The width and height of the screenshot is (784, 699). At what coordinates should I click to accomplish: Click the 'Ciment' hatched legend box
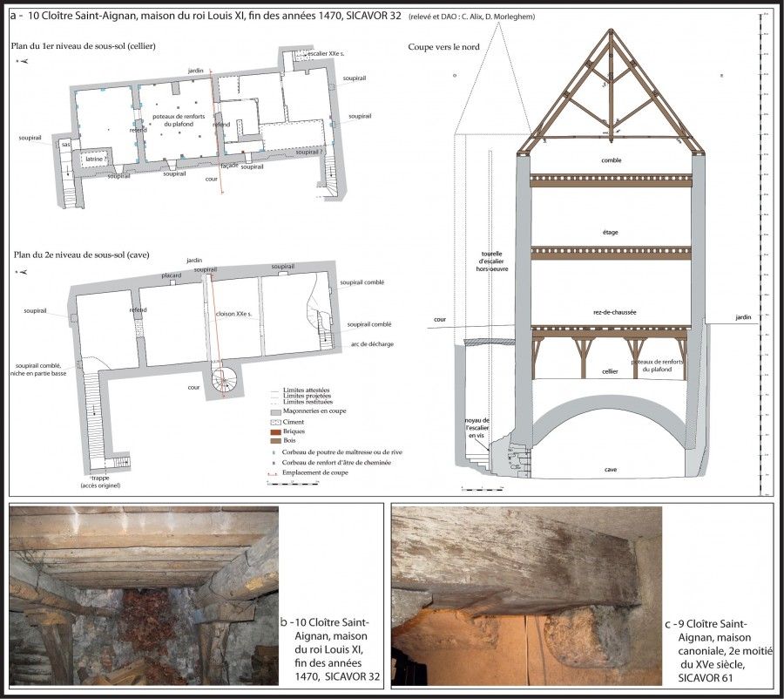click(276, 421)
